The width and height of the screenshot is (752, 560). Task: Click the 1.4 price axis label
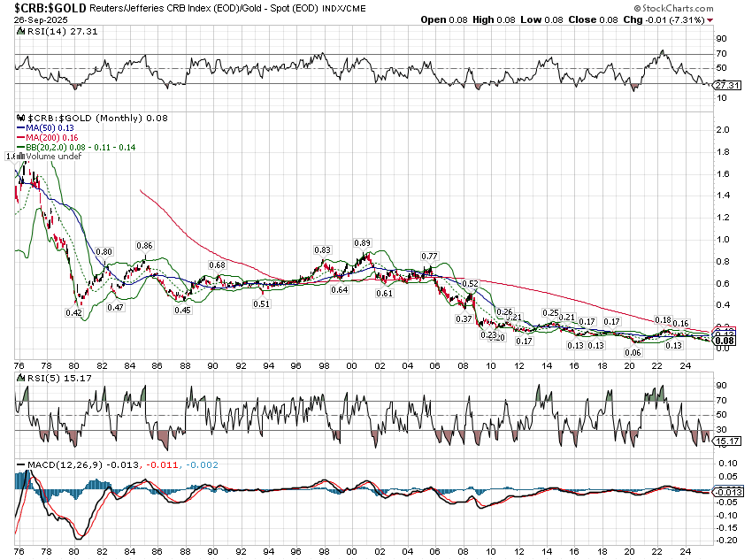point(723,196)
